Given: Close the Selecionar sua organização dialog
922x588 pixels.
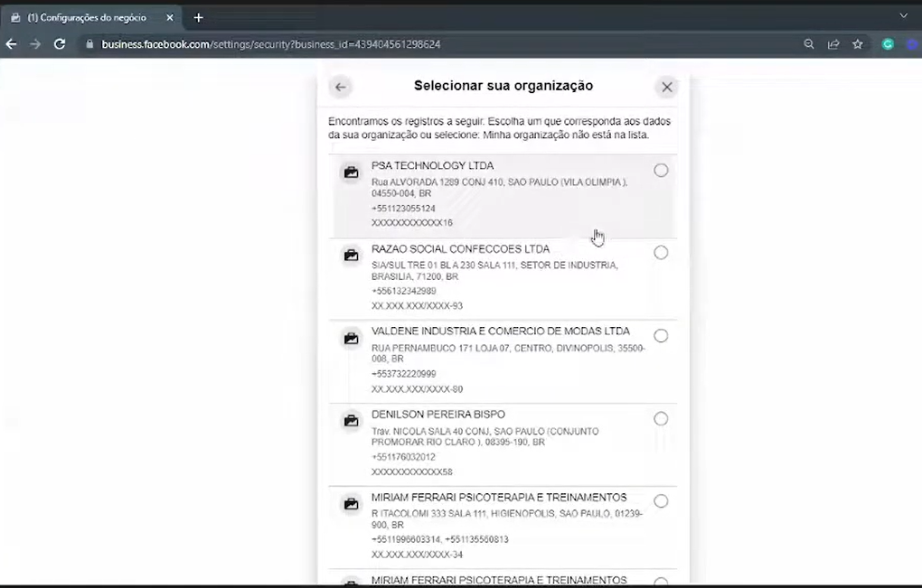Looking at the screenshot, I should 667,87.
